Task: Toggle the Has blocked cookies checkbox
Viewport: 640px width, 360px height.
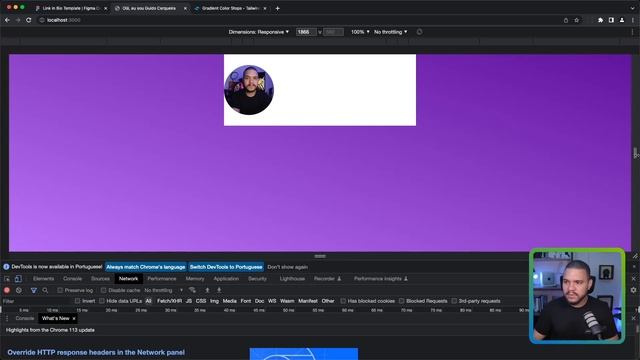Action: click(x=343, y=301)
